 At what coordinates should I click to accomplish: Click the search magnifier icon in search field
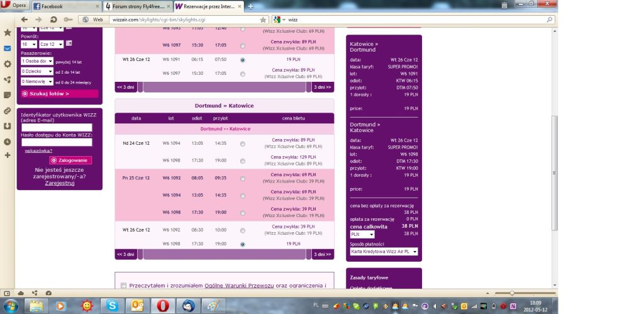550,20
